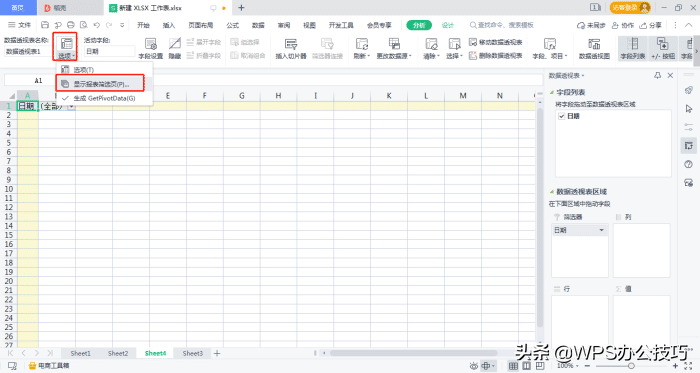The width and height of the screenshot is (700, 373).
Task: Click the 数据透视表名称 name input field
Action: 28,52
